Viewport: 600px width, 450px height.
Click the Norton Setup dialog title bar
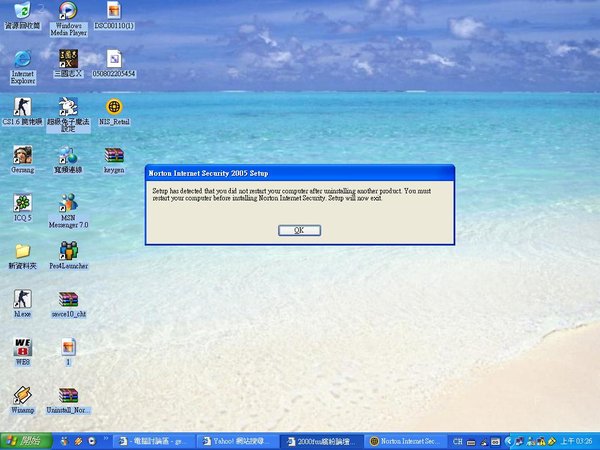[300, 173]
